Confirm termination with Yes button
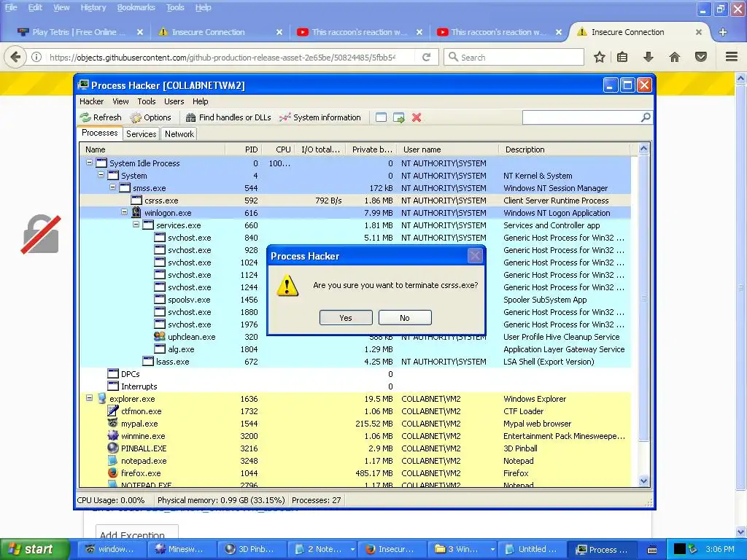747x560 pixels. pos(346,318)
